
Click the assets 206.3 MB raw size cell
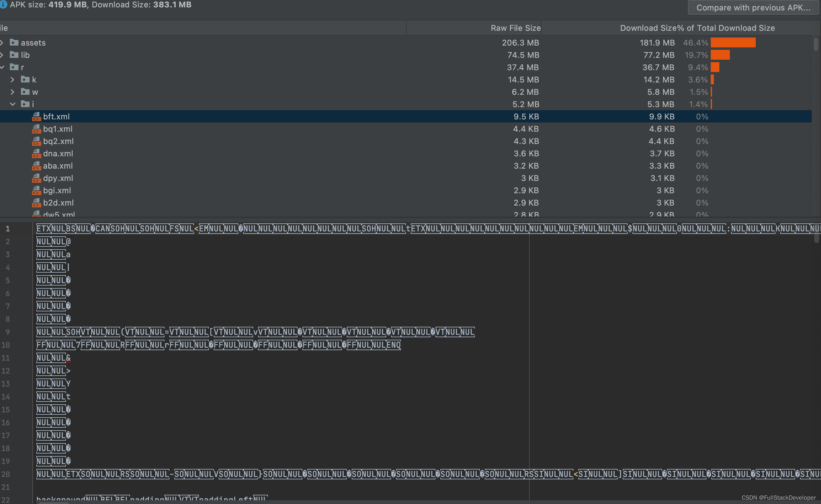click(x=520, y=43)
